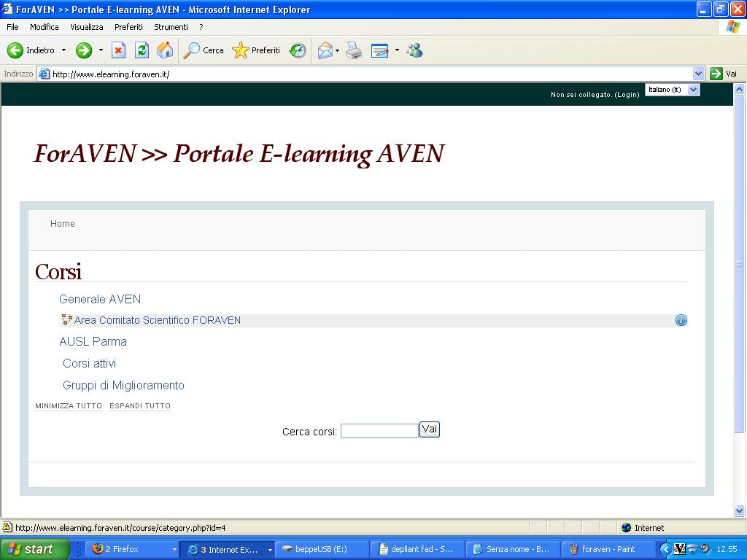Open the File menu
The height and width of the screenshot is (560, 747).
coord(12,27)
